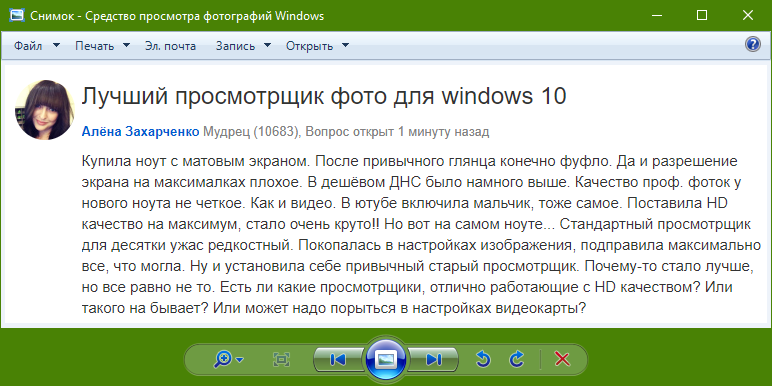Open the Открыть menu

pyautogui.click(x=310, y=46)
